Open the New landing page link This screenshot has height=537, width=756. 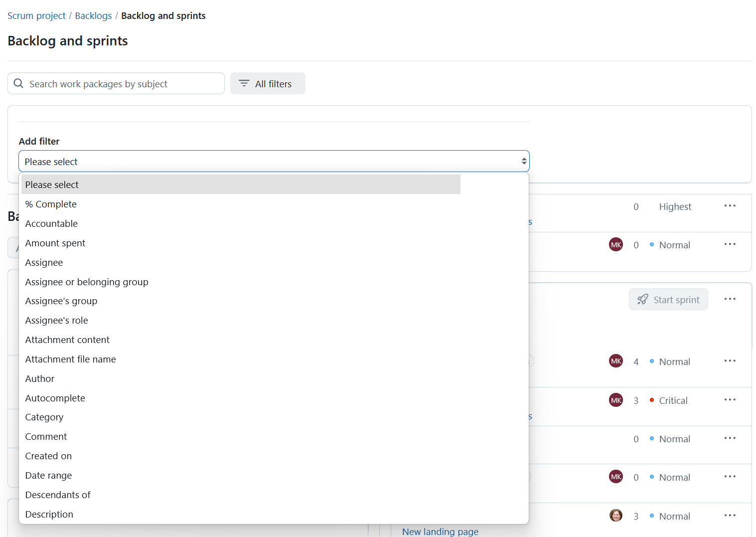[440, 532]
